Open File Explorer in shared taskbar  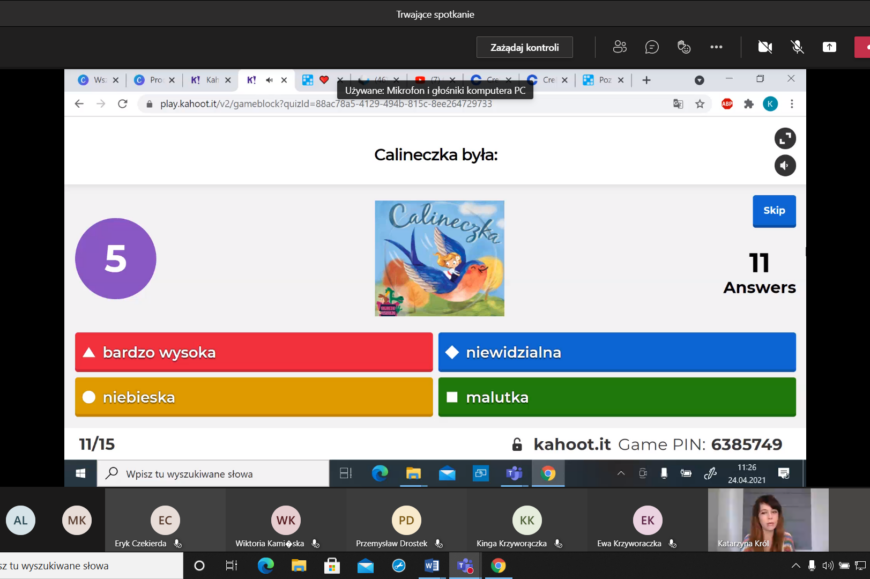[x=413, y=474]
